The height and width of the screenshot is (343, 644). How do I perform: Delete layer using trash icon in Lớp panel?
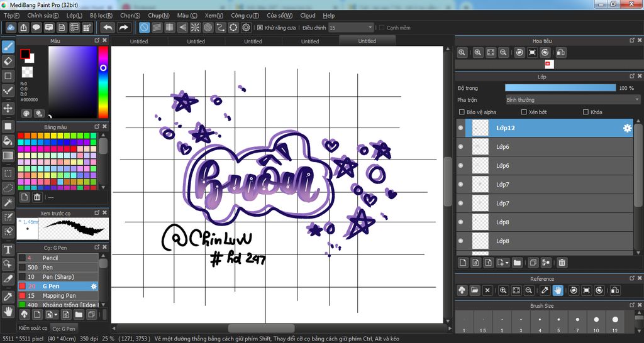pyautogui.click(x=562, y=263)
